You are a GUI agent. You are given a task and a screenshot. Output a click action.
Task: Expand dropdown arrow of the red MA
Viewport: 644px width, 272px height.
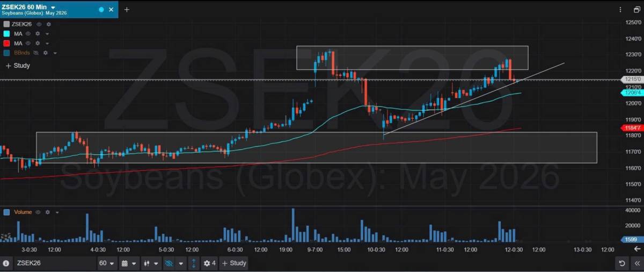click(47, 43)
